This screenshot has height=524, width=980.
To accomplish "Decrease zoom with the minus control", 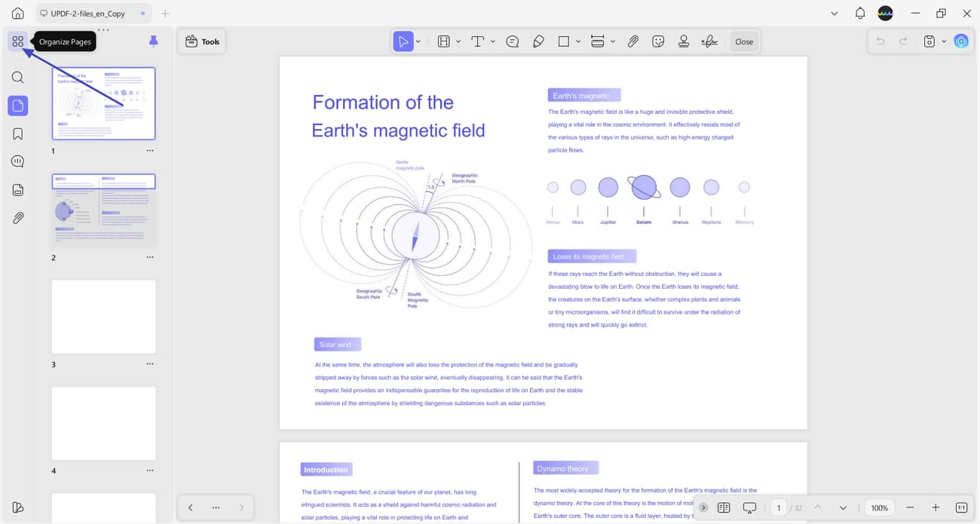I will point(910,507).
